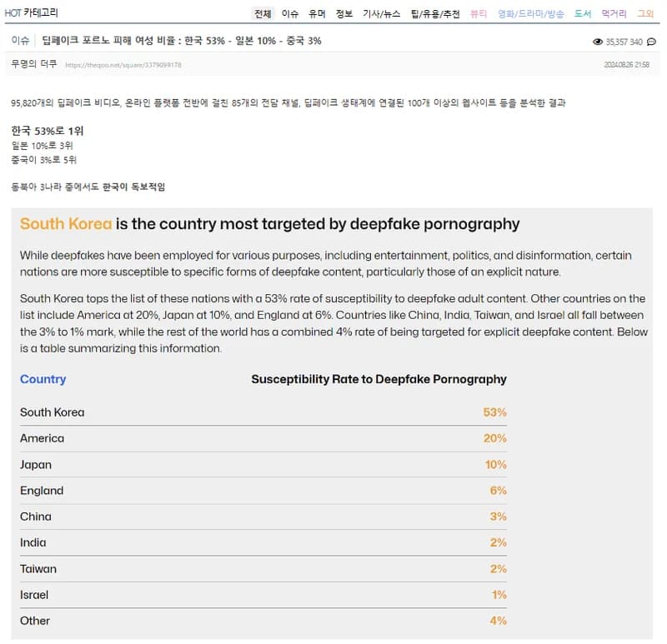Switch to the 도서 category
This screenshot has width=667, height=644.
pyautogui.click(x=582, y=14)
